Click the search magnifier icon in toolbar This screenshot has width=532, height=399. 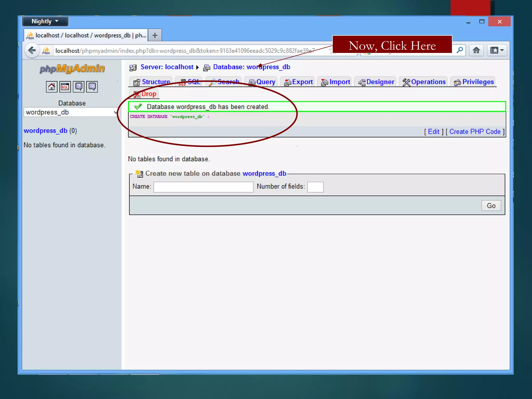(460, 50)
